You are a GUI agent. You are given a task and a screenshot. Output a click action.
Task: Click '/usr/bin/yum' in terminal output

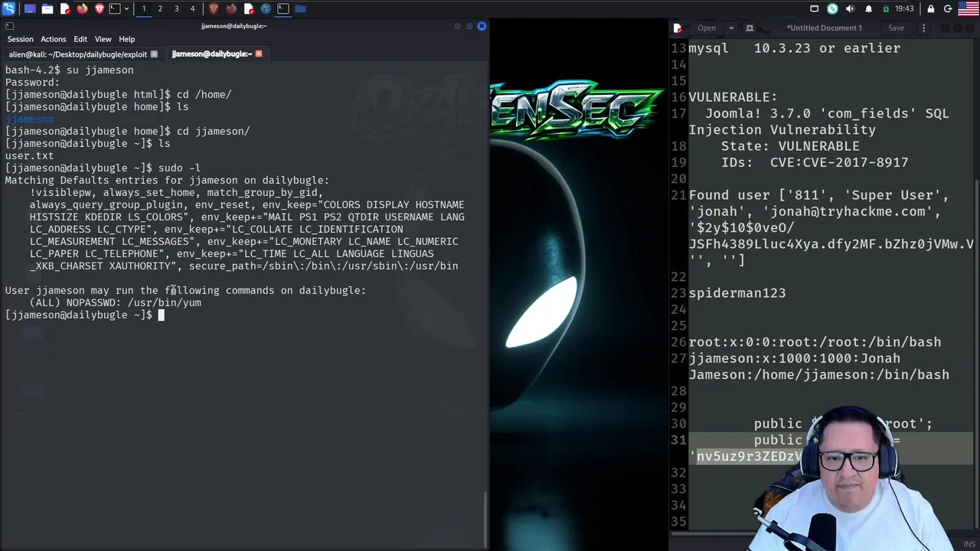pos(165,303)
